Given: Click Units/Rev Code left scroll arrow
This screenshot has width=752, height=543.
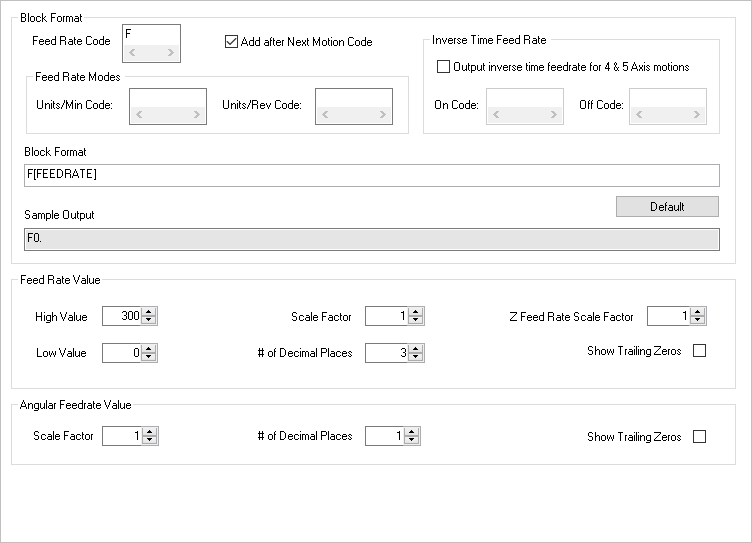Looking at the screenshot, I should [x=325, y=115].
